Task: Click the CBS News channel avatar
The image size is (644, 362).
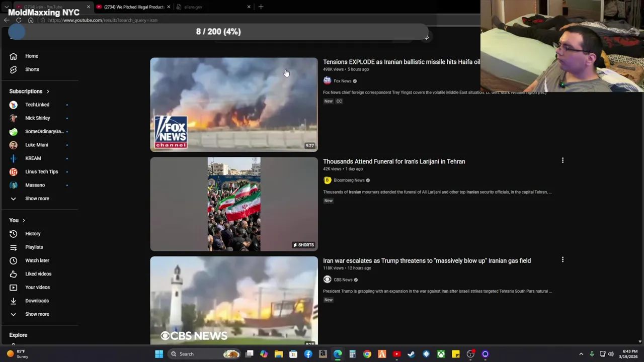Action: click(327, 280)
